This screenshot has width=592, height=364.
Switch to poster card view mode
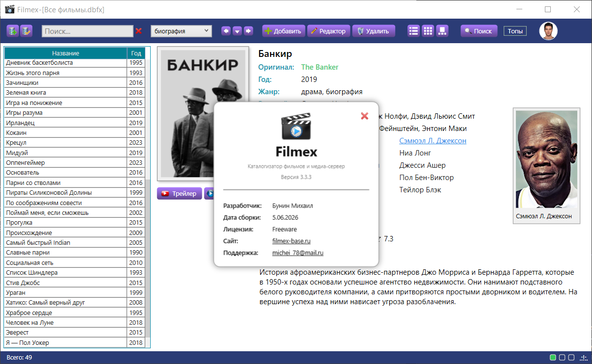click(442, 31)
